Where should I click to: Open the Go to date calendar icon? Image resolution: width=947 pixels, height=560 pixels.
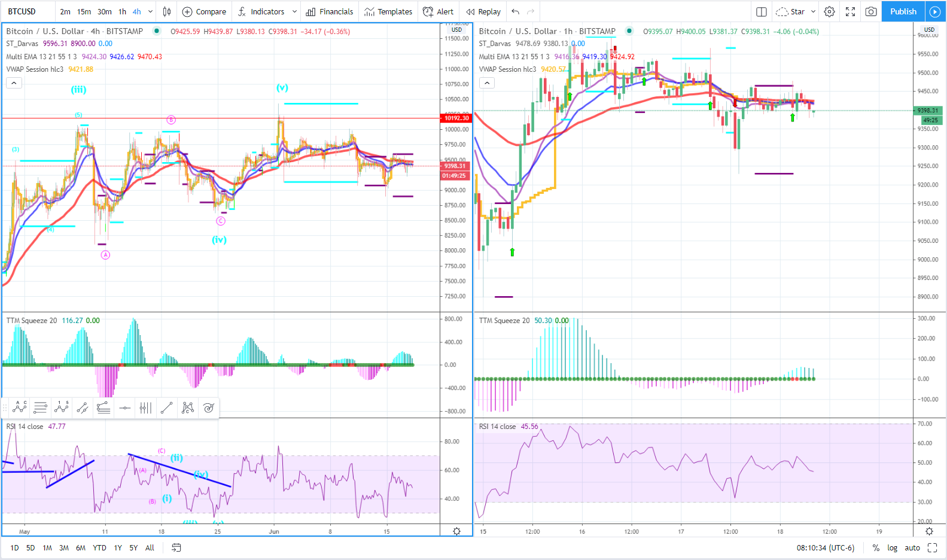coord(176,547)
